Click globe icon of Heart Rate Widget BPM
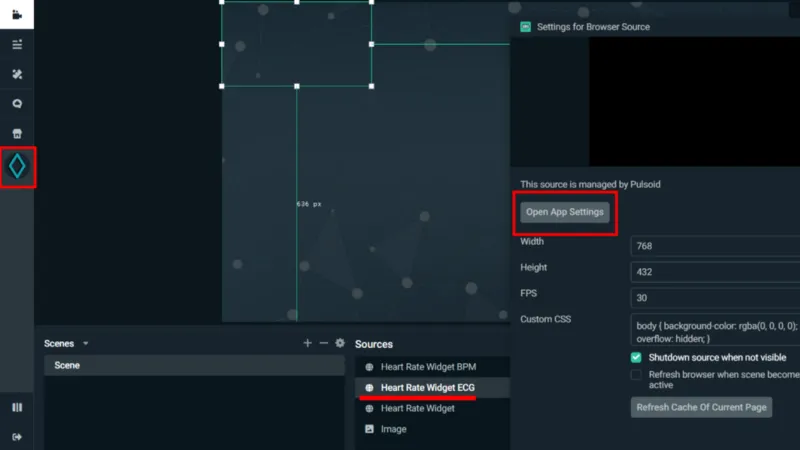The image size is (800, 450). click(369, 367)
